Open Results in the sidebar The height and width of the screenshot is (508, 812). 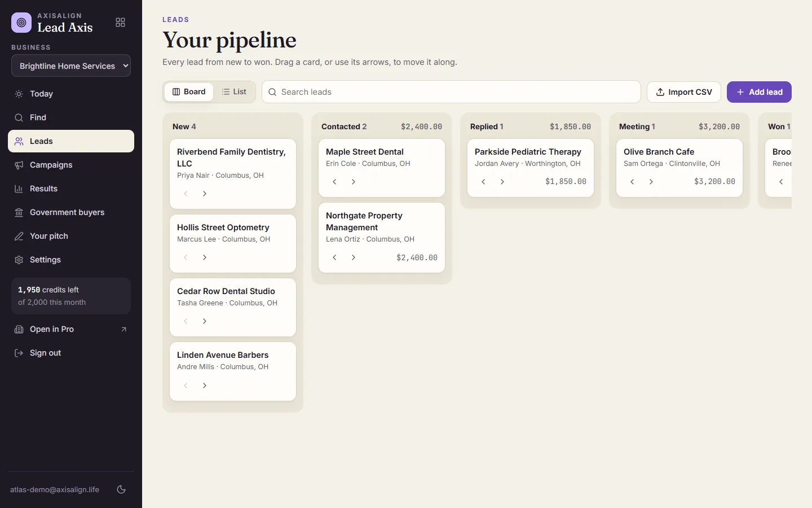tap(71, 189)
